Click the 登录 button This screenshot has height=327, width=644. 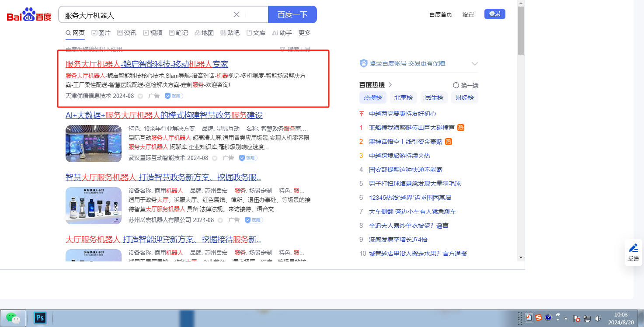(495, 14)
